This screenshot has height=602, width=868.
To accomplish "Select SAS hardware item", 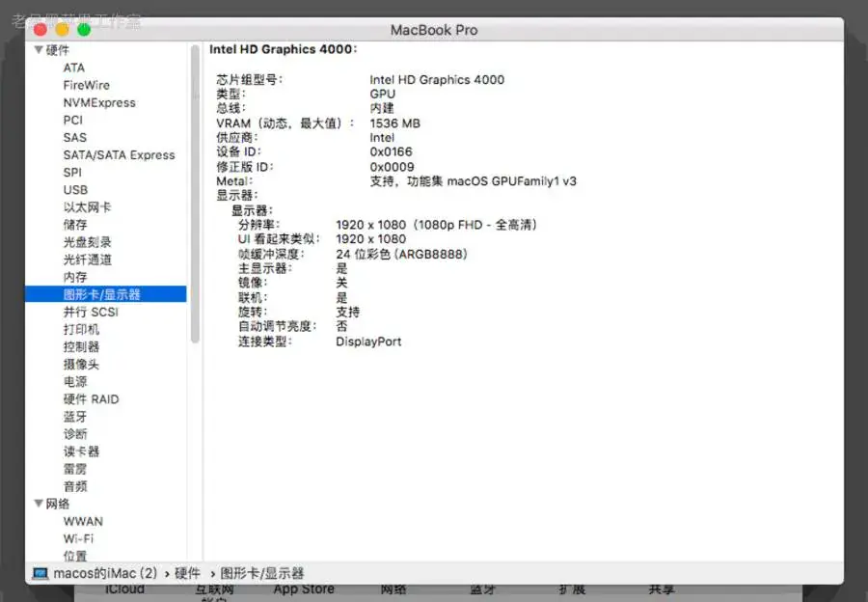I will 74,137.
